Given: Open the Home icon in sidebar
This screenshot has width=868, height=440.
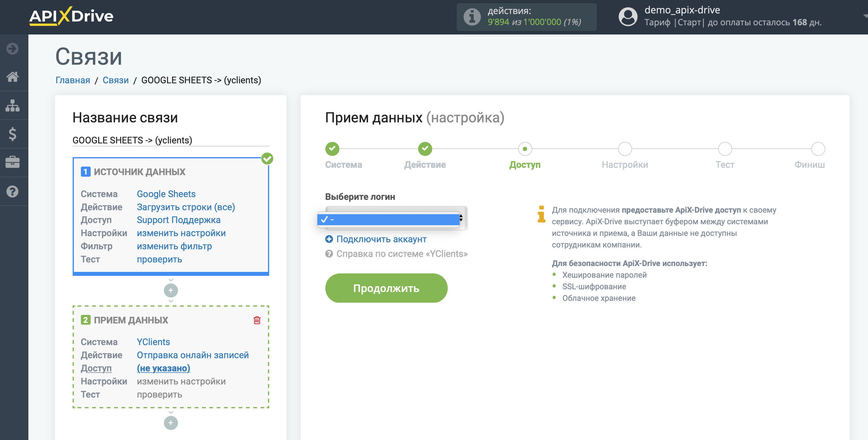Looking at the screenshot, I should [x=13, y=77].
